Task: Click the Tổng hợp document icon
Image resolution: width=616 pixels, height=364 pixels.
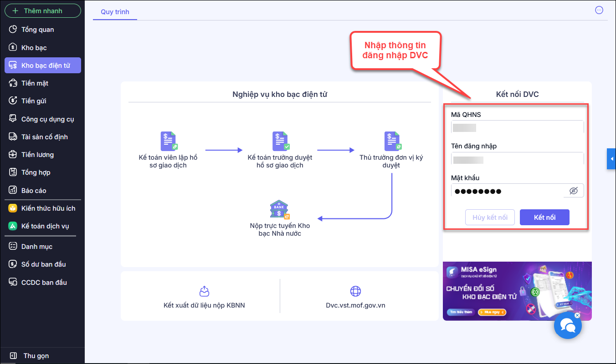Action: tap(13, 172)
